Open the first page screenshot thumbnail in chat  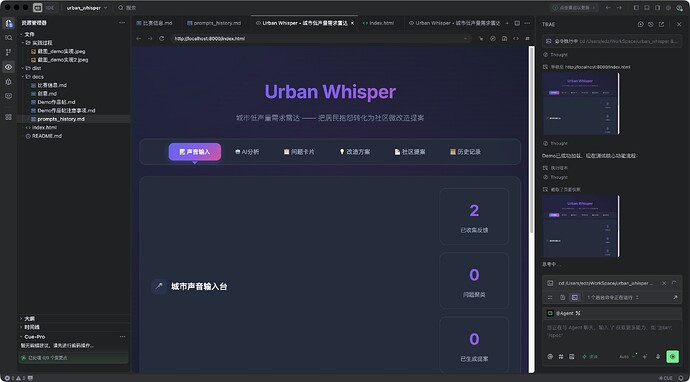(x=581, y=103)
